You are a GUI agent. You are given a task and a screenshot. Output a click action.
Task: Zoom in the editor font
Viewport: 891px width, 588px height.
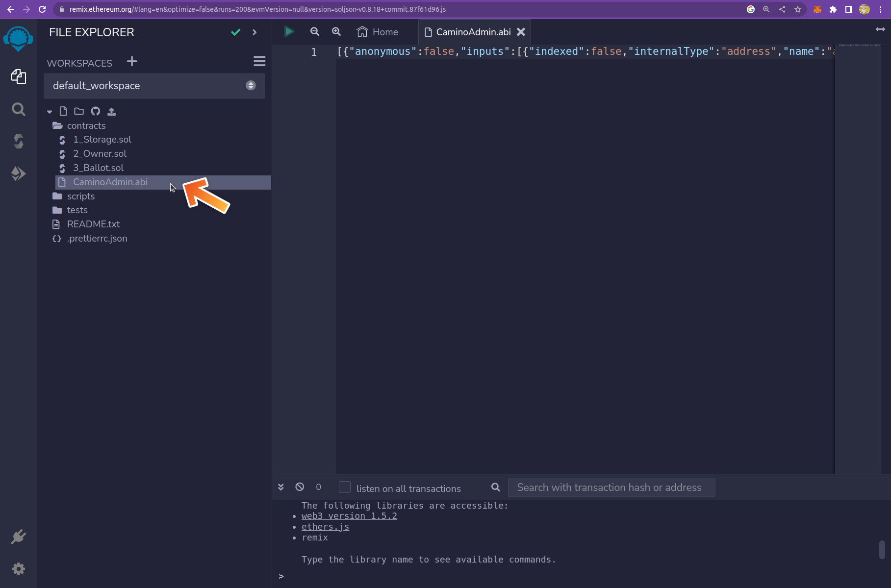(x=336, y=32)
